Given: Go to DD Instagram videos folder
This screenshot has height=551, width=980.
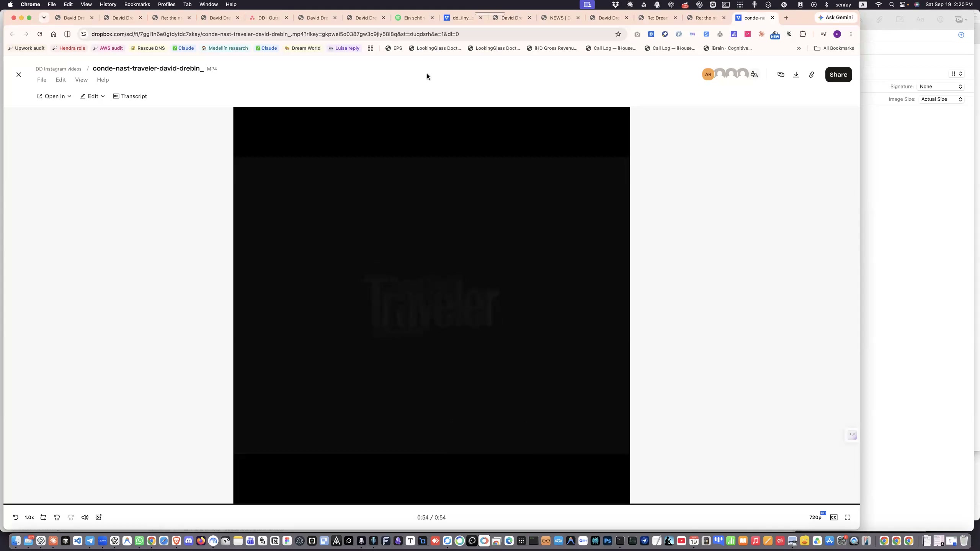Looking at the screenshot, I should (x=59, y=69).
